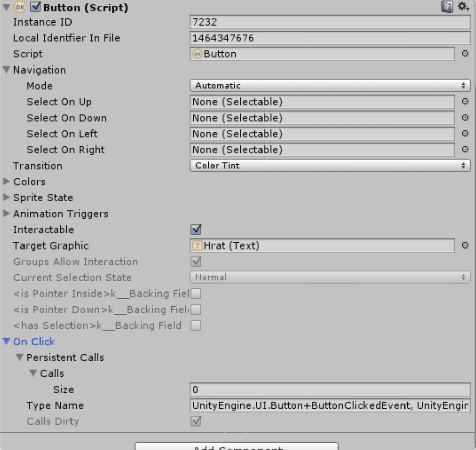Open object picker for Target Graphic
This screenshot has width=476, height=450.
(465, 245)
